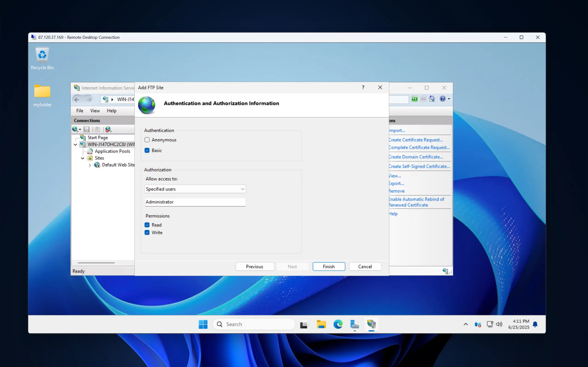Open Microsoft Edge from the taskbar

click(x=338, y=324)
